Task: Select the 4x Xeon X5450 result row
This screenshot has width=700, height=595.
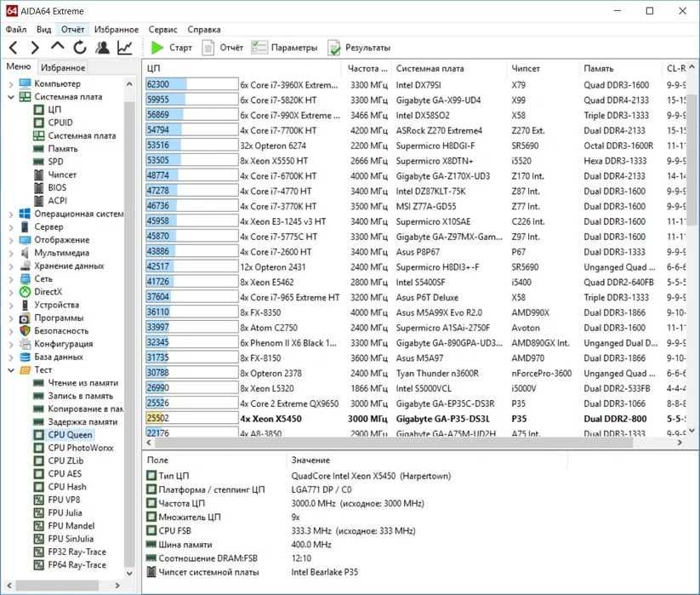Action: click(x=418, y=419)
